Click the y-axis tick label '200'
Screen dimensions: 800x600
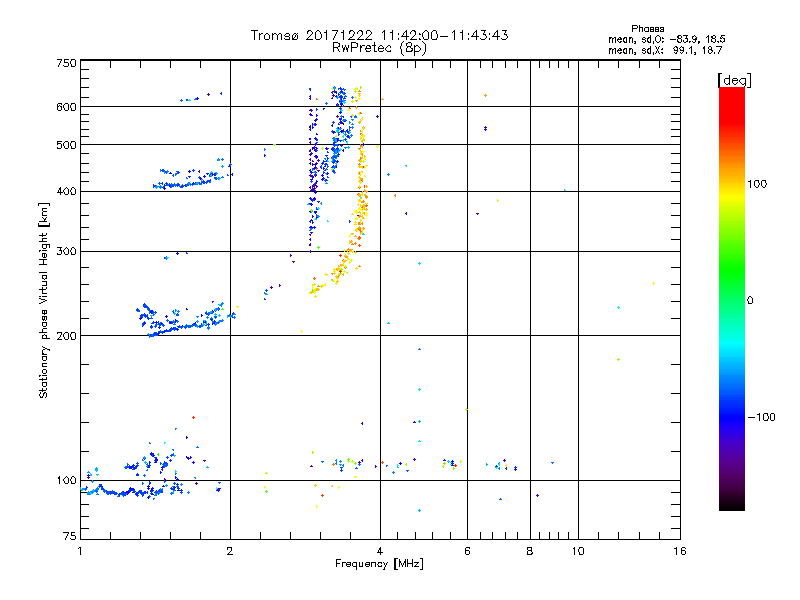point(66,336)
